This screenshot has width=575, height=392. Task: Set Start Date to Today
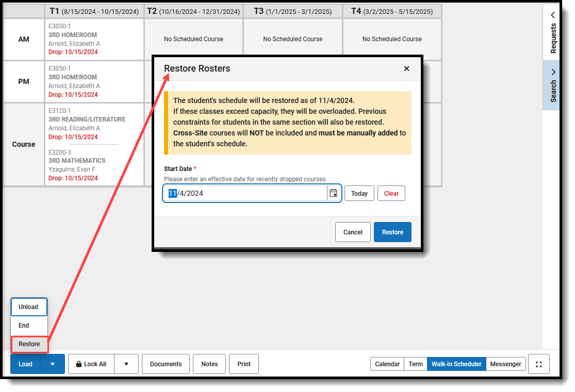[x=359, y=194]
